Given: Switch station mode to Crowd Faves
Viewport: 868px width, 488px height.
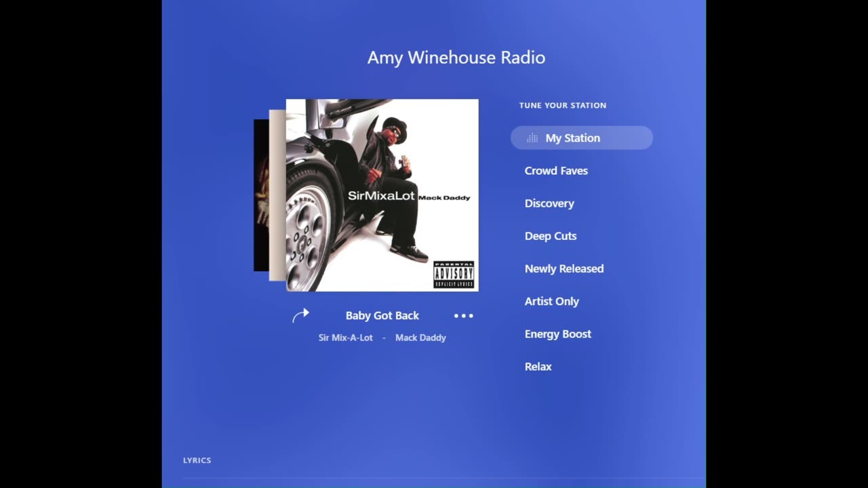Looking at the screenshot, I should pos(556,171).
